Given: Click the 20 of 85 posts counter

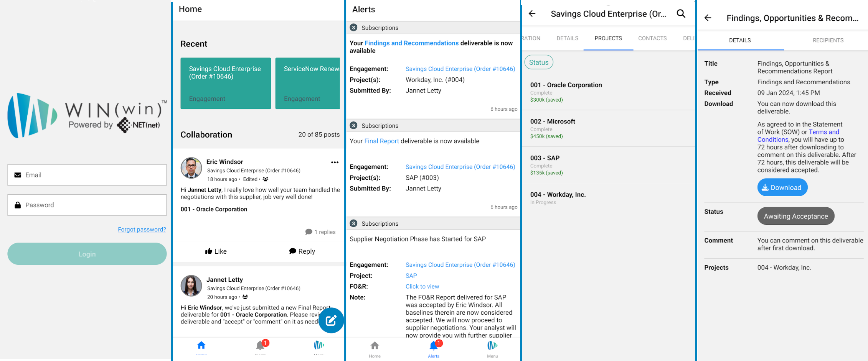Looking at the screenshot, I should (319, 135).
